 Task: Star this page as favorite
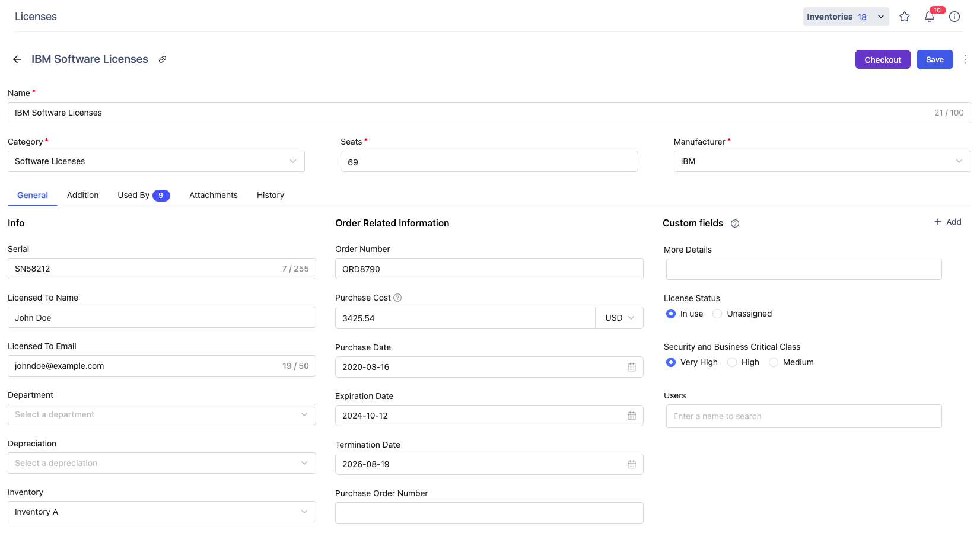pos(905,17)
